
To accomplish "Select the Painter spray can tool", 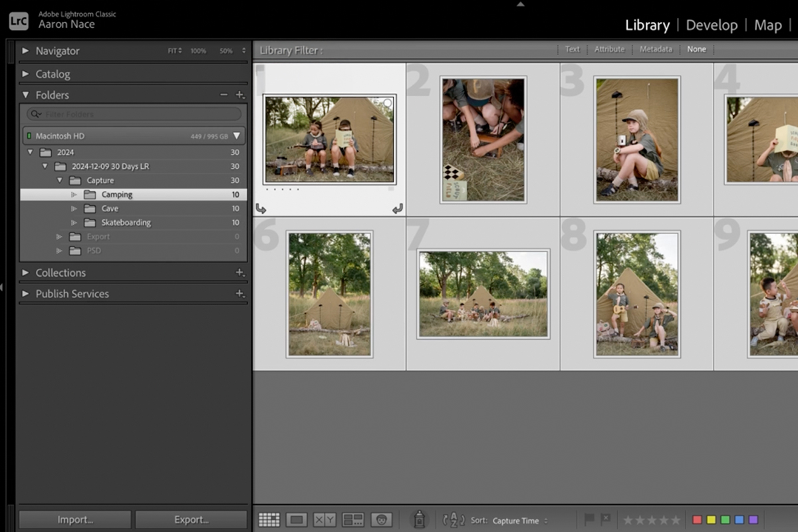I will [x=419, y=519].
